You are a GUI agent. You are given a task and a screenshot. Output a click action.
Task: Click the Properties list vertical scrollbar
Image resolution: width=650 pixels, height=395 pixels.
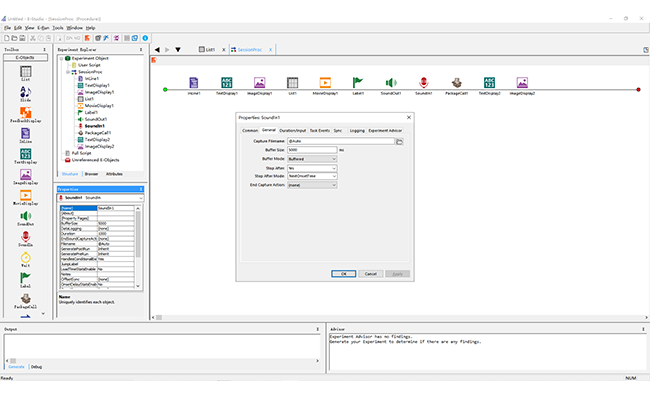coord(138,247)
